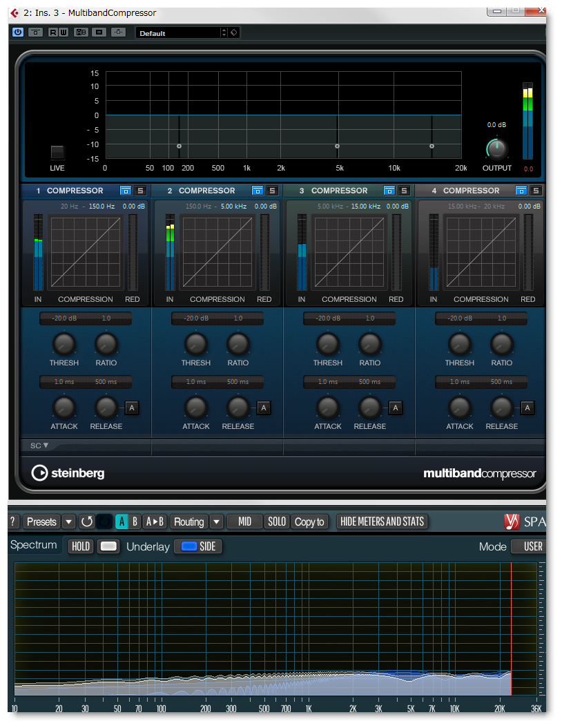Click the copy settings icon beside A/B
Viewport: 562px width, 728px height.
(x=99, y=32)
